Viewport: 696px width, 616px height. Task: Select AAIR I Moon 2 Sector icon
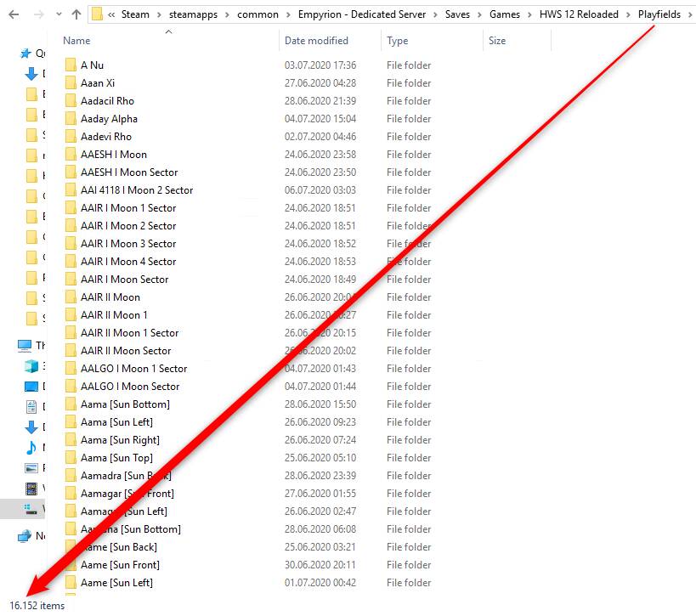click(x=71, y=225)
